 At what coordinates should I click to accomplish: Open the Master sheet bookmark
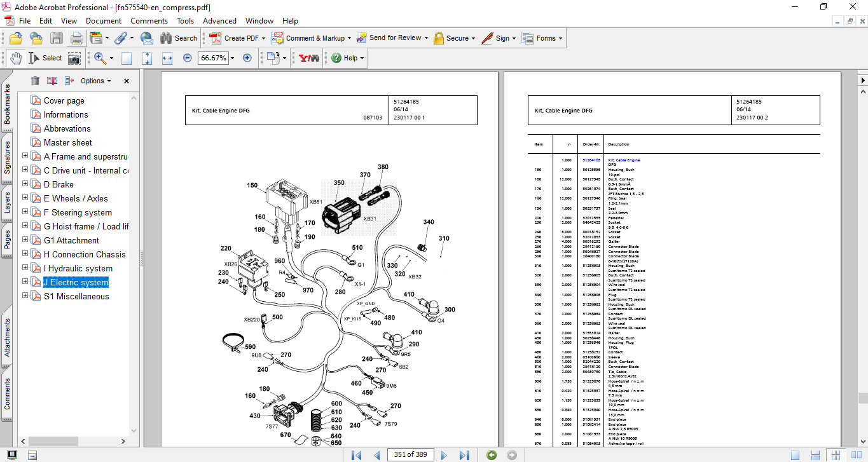pyautogui.click(x=67, y=142)
